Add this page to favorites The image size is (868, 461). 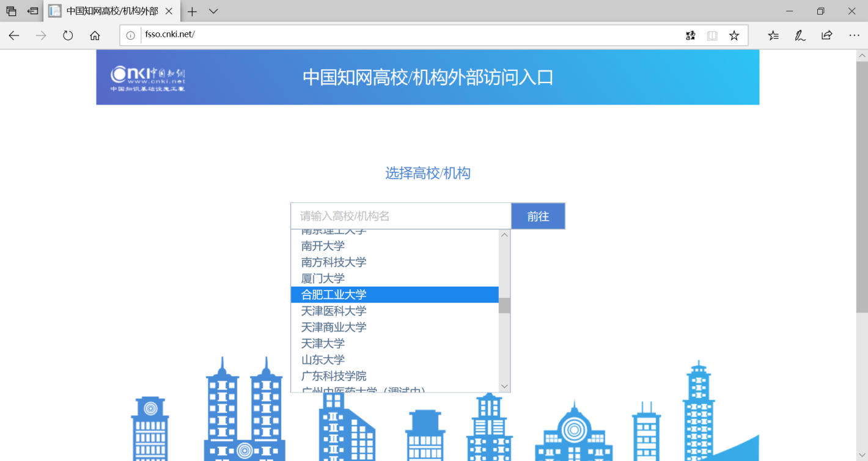[x=734, y=35]
